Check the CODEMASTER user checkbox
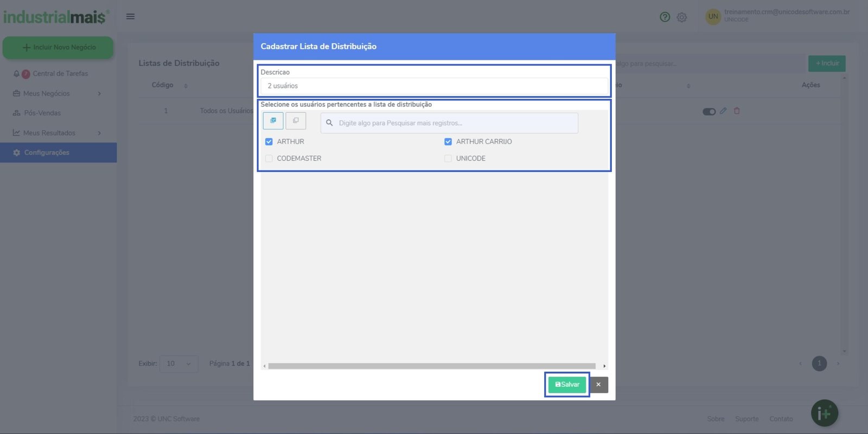868x434 pixels. coord(269,158)
